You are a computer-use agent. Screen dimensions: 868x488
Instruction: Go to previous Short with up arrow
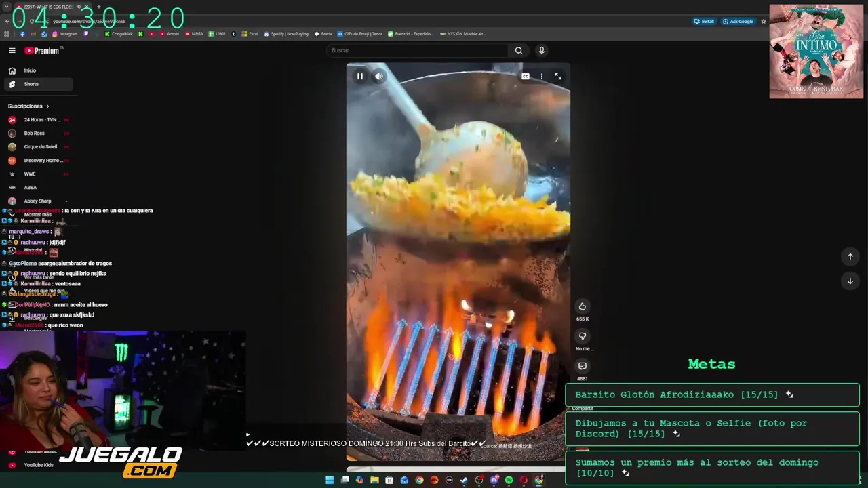coord(850,256)
